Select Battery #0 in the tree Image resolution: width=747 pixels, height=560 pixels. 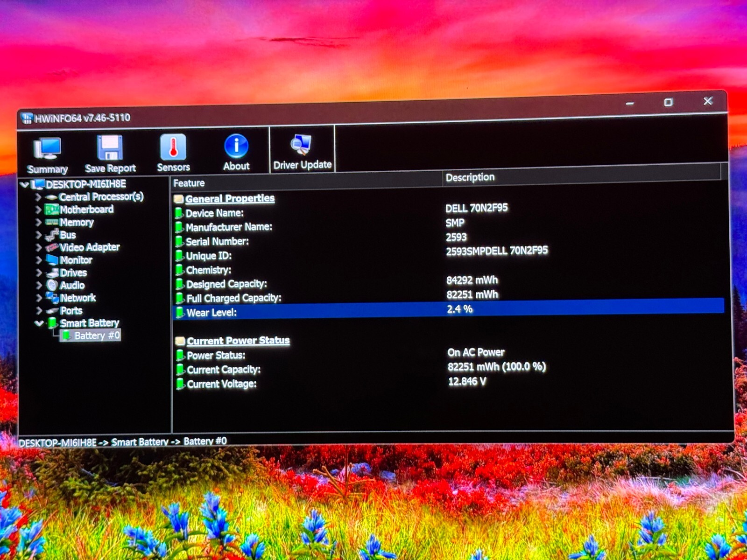pyautogui.click(x=97, y=336)
